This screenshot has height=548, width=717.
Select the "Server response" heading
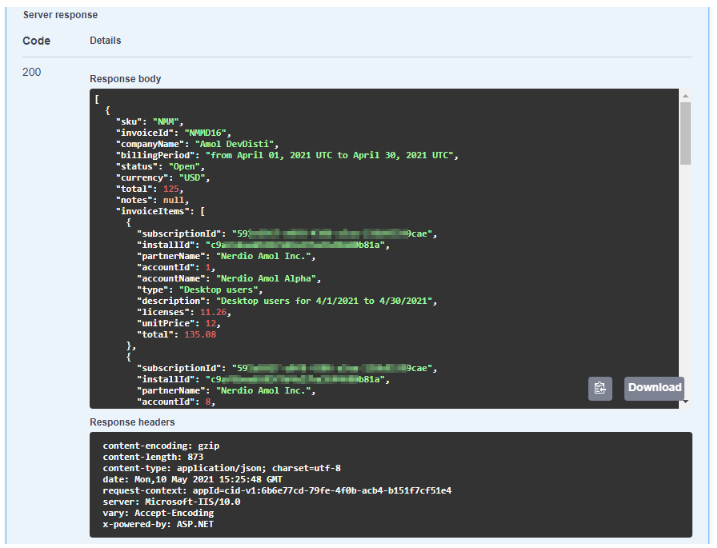[60, 15]
